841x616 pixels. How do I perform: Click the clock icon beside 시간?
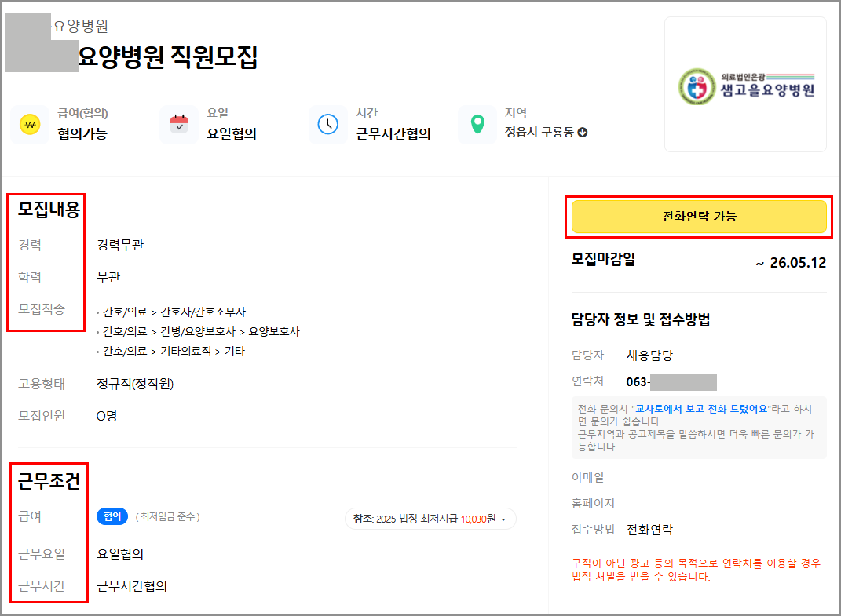click(x=329, y=125)
